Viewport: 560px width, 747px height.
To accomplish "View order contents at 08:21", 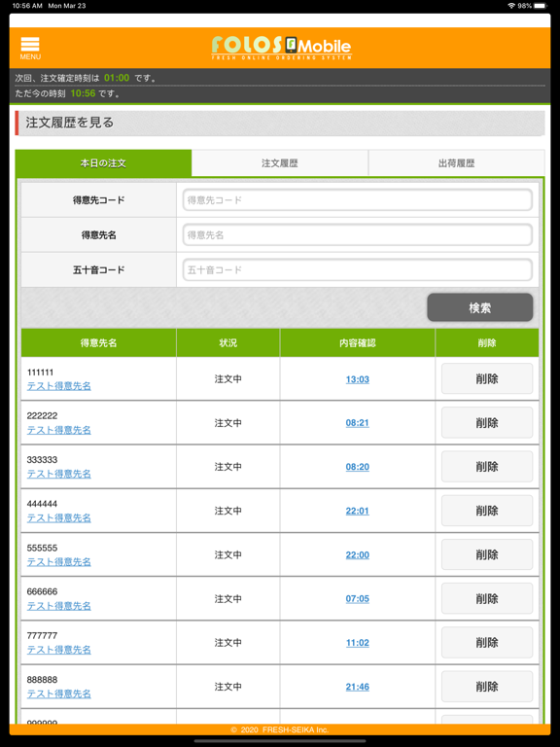I will [358, 422].
